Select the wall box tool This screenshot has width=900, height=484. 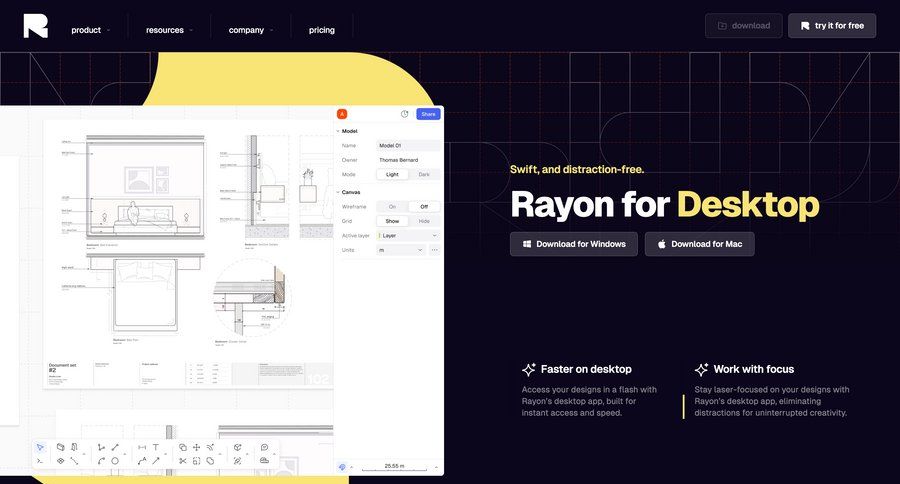click(x=60, y=447)
